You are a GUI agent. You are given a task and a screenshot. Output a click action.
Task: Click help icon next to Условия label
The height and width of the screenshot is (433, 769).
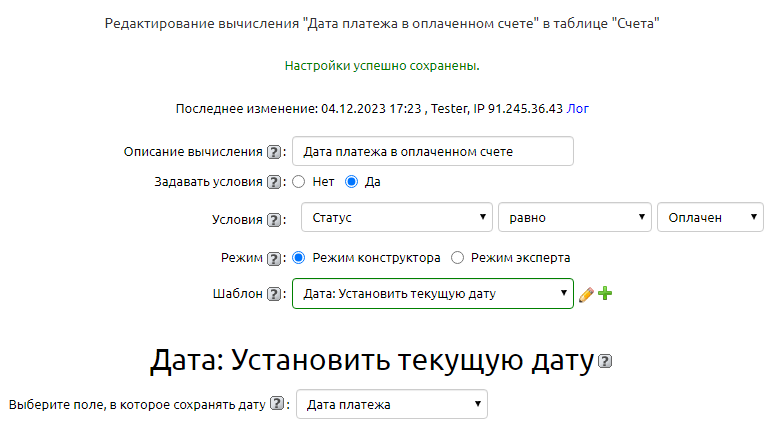(x=274, y=219)
